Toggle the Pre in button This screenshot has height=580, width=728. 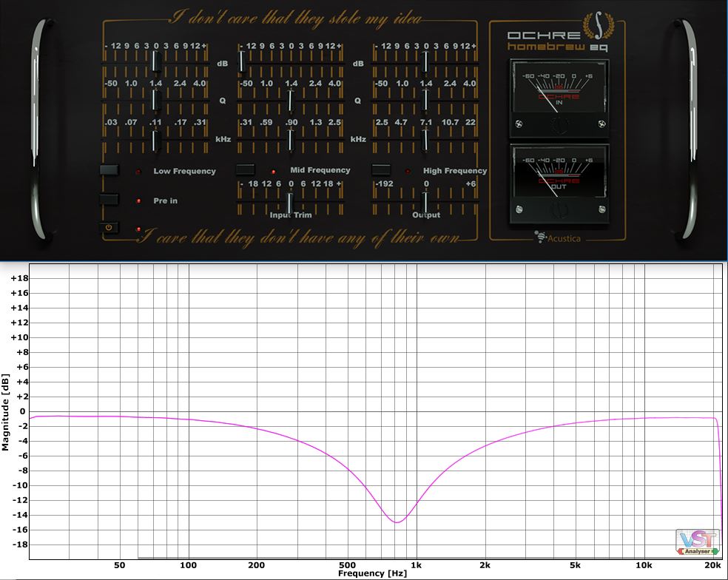click(109, 200)
